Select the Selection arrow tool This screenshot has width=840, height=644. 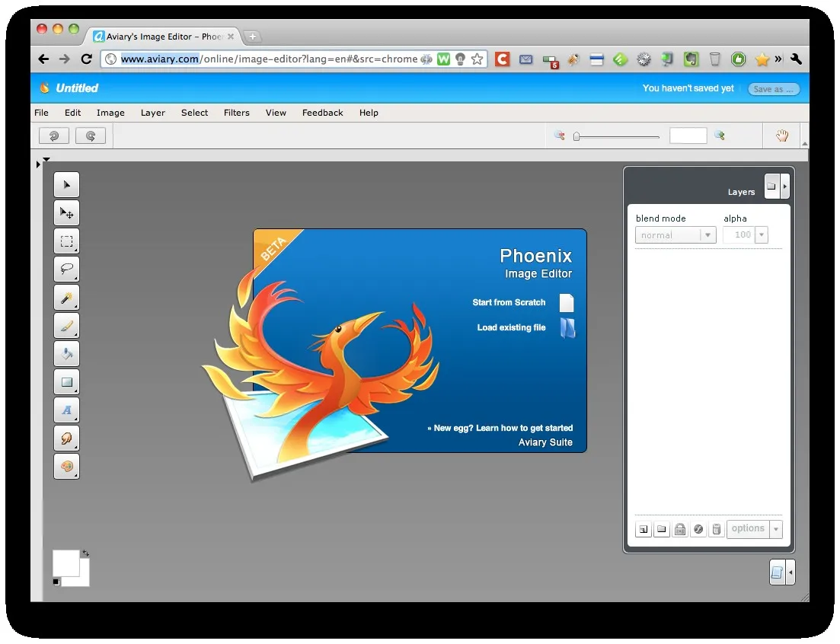pyautogui.click(x=66, y=185)
